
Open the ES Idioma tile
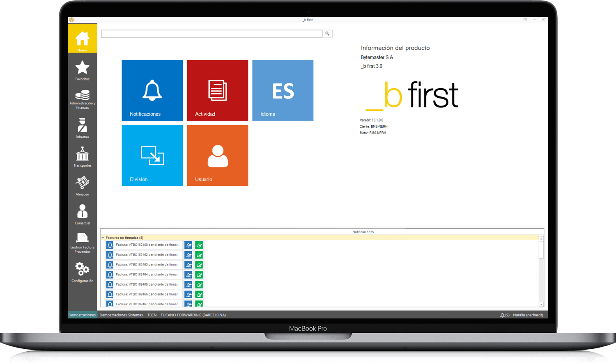283,90
